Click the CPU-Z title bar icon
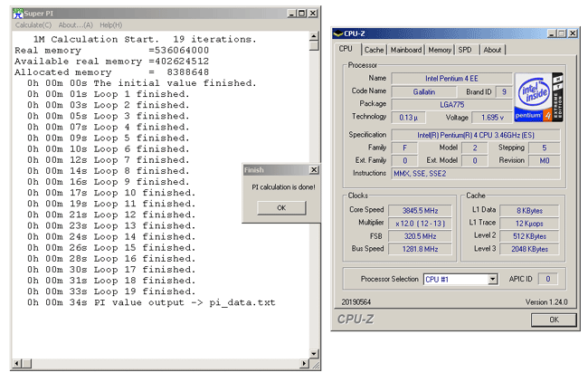Image resolution: width=588 pixels, height=382 pixels. pos(337,33)
